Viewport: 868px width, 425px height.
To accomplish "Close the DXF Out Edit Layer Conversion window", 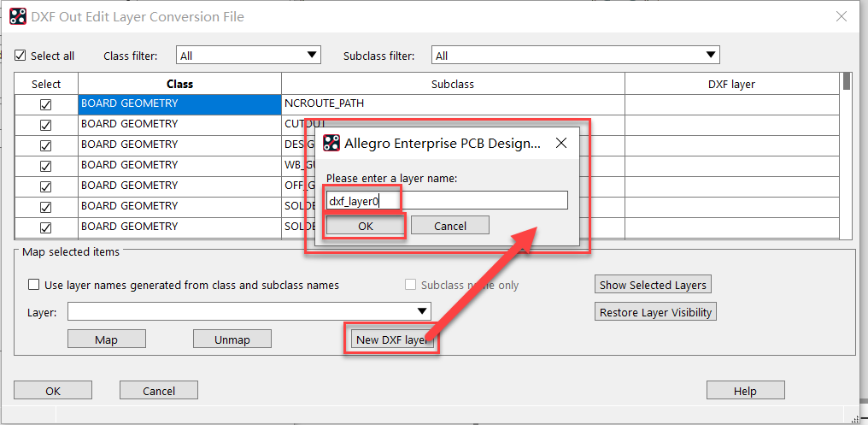I will pyautogui.click(x=842, y=16).
